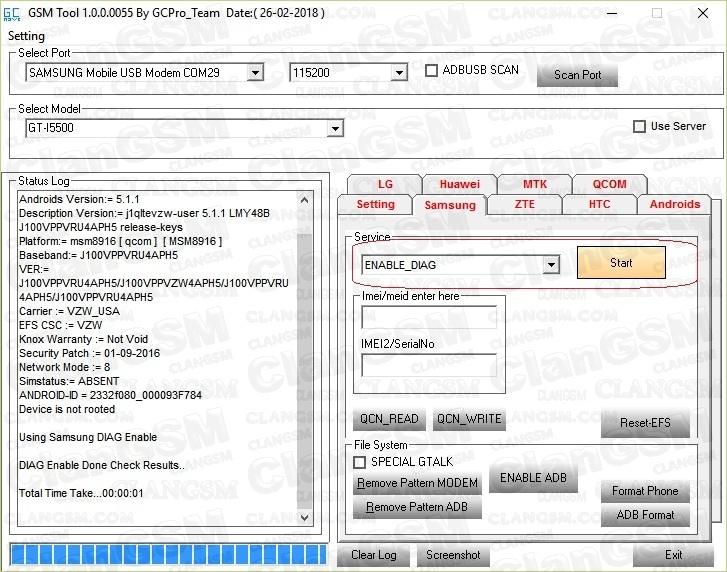Open the Androids tab
The width and height of the screenshot is (727, 572).
[x=675, y=204]
